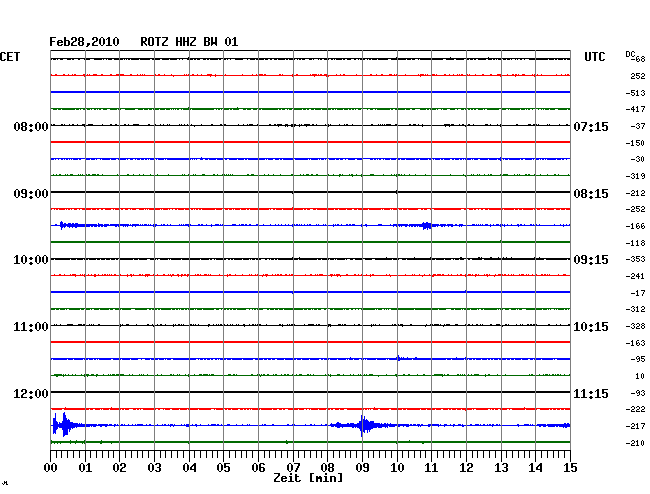The image size is (650, 494).
Task: Click DC offset value -118
Action: tap(635, 243)
